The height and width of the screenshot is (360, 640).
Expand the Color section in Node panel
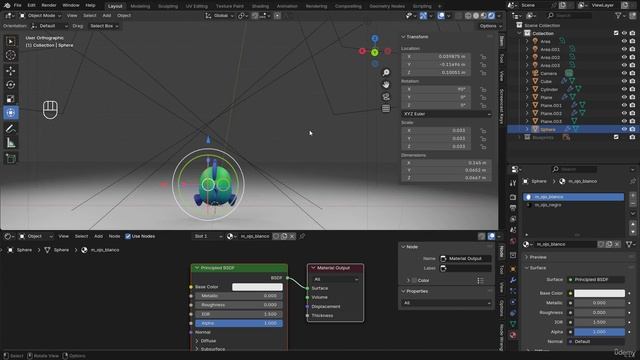click(408, 280)
